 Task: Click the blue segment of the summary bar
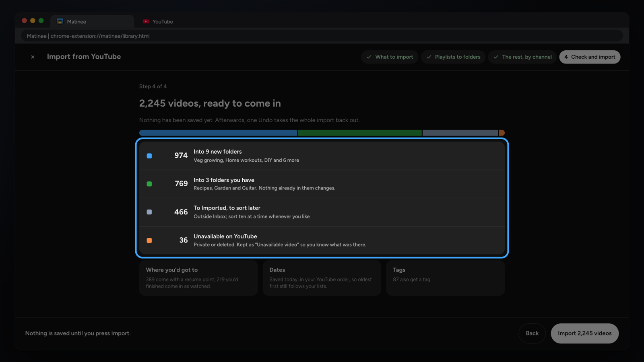[218, 133]
